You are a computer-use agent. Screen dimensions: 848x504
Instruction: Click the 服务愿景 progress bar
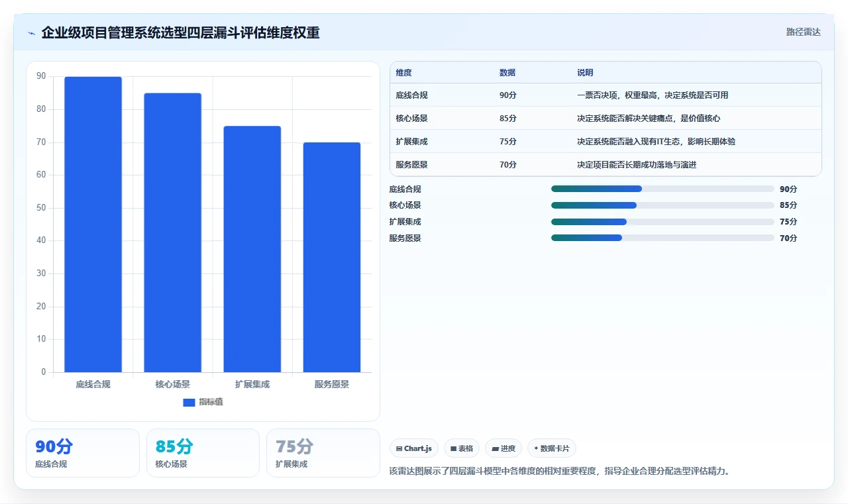[662, 238]
